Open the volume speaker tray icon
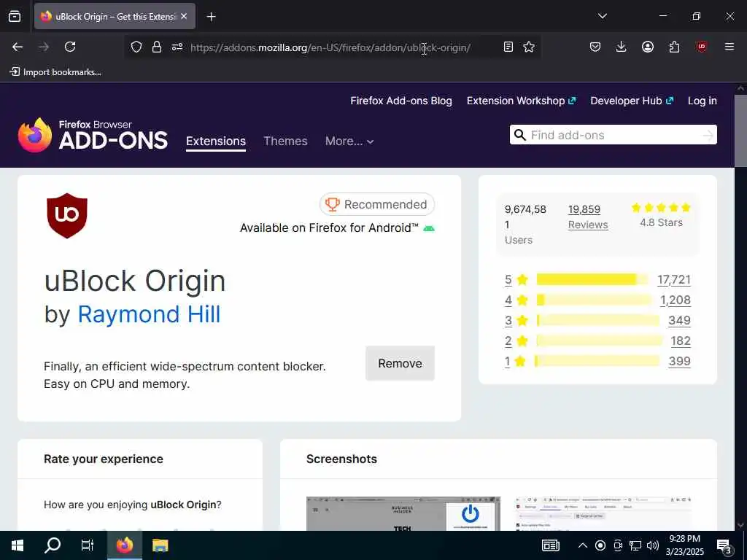The height and width of the screenshot is (560, 747). point(653,545)
